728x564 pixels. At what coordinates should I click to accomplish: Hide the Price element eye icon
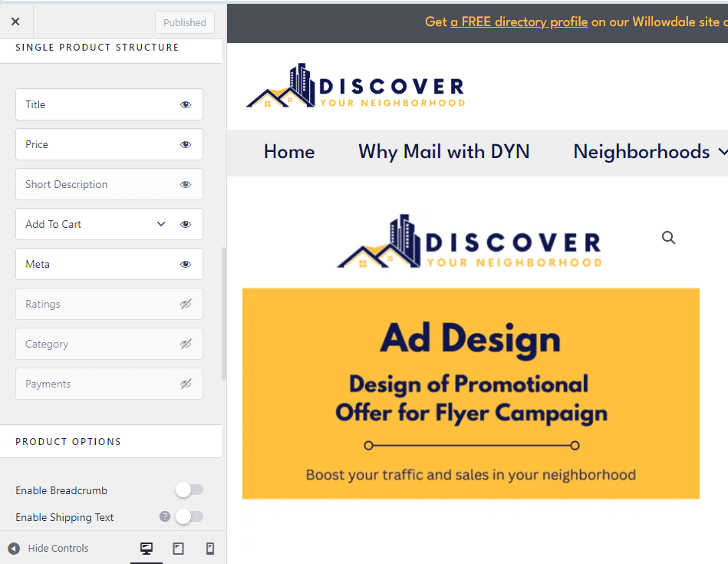185,145
